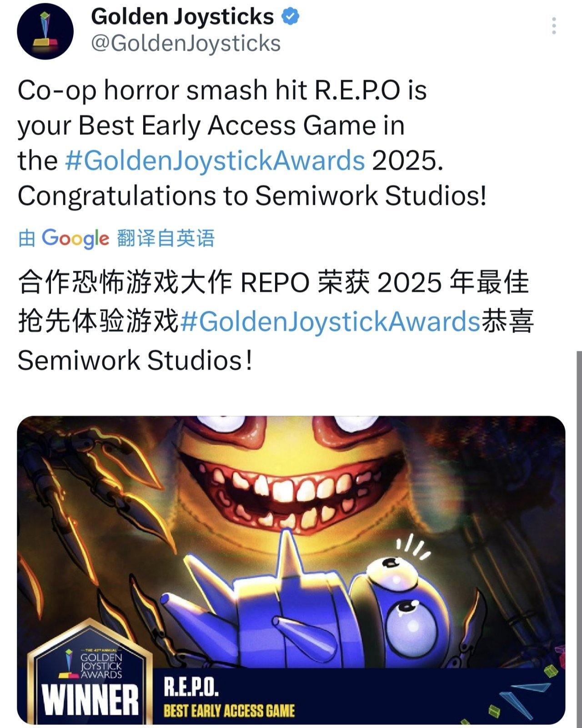Open #GoldenJoystickAwards hashtag in translated text
Screen dimensions: 582x728
click(x=331, y=322)
